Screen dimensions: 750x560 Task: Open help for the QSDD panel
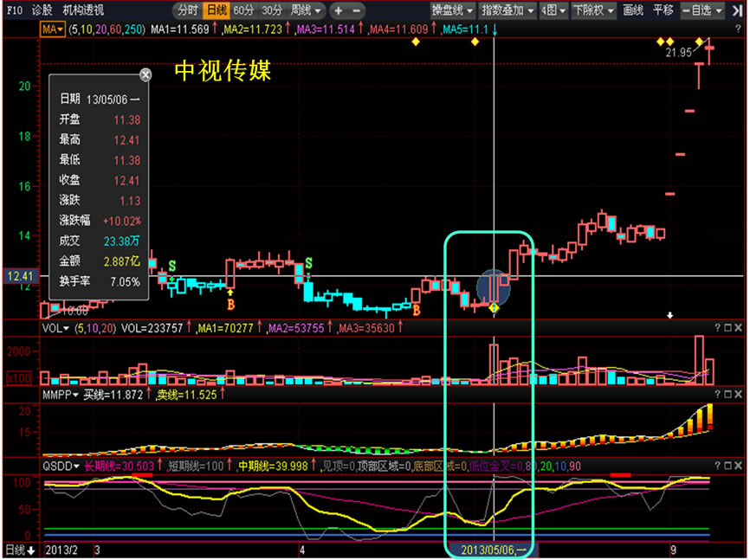pyautogui.click(x=717, y=466)
